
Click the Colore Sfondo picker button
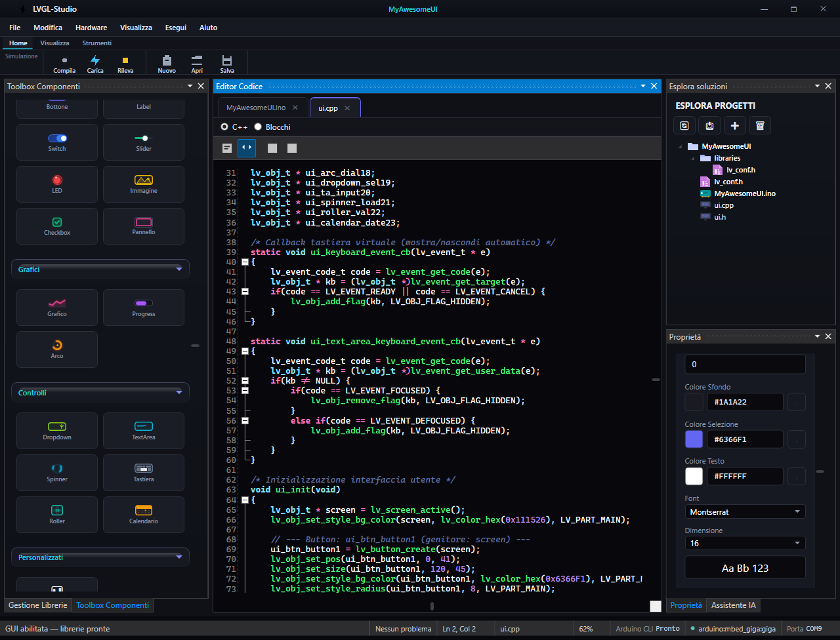[x=797, y=402]
